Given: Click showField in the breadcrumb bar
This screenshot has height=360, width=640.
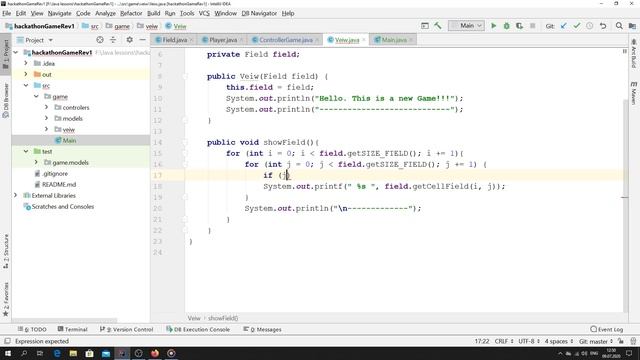Looking at the screenshot, I should pyautogui.click(x=223, y=318).
